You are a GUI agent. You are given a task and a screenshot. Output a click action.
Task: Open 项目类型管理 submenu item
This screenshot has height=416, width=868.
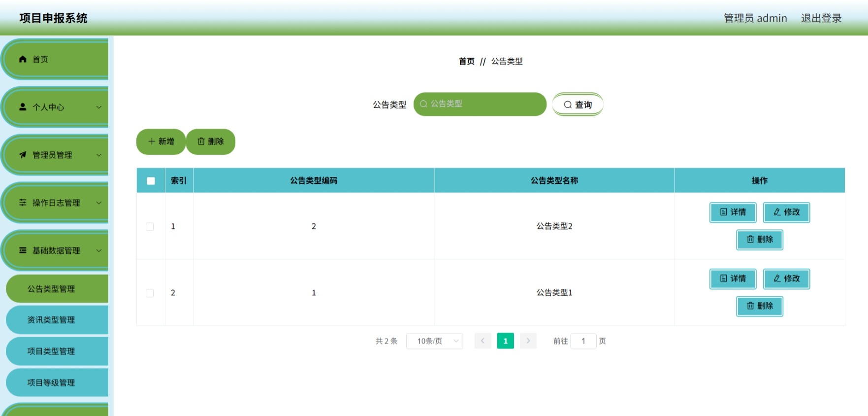click(x=57, y=351)
